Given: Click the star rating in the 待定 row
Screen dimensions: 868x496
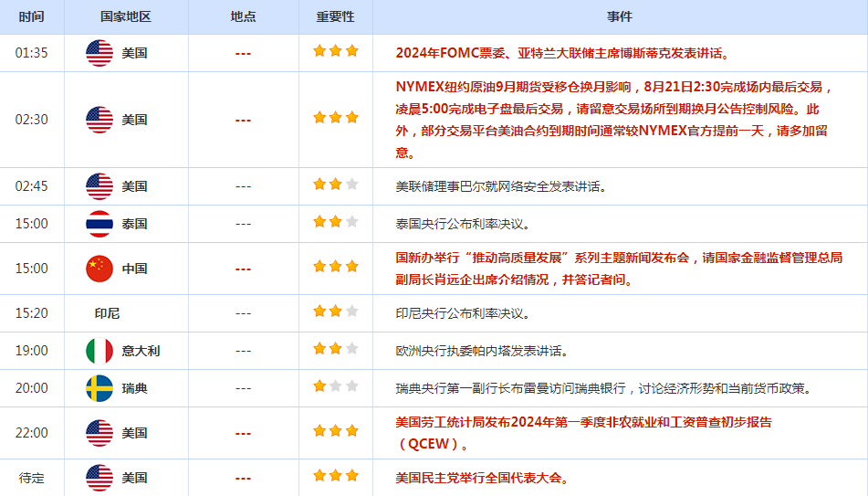Looking at the screenshot, I should [336, 476].
